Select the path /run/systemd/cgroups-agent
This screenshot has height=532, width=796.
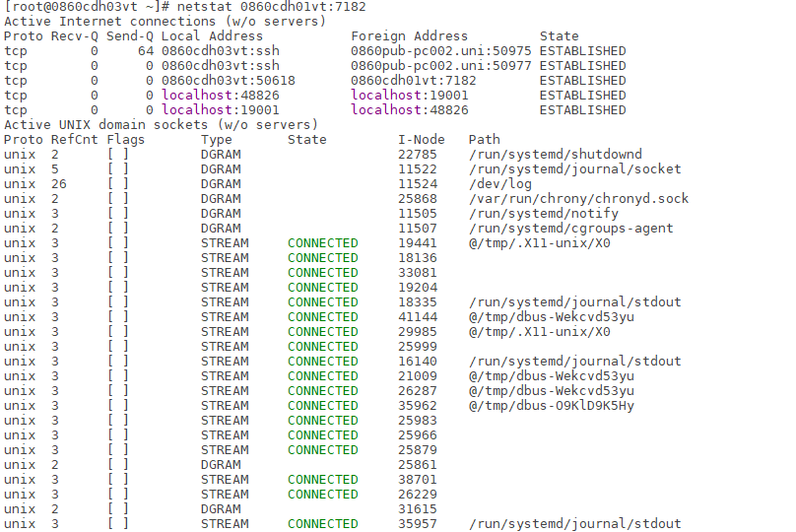coord(571,228)
